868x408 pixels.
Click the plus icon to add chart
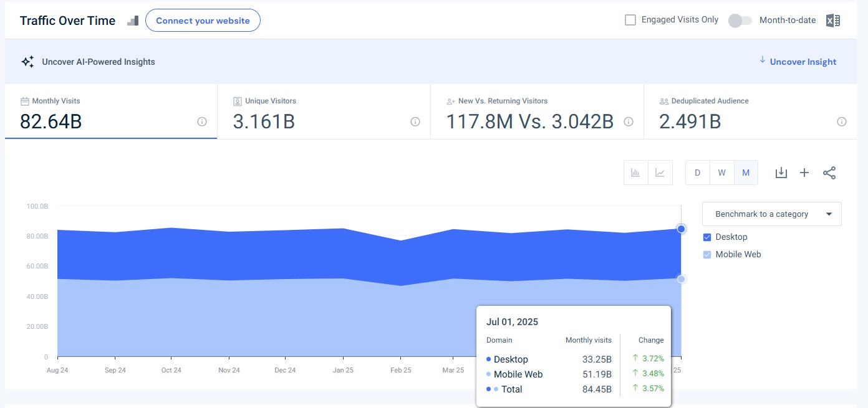pos(804,173)
